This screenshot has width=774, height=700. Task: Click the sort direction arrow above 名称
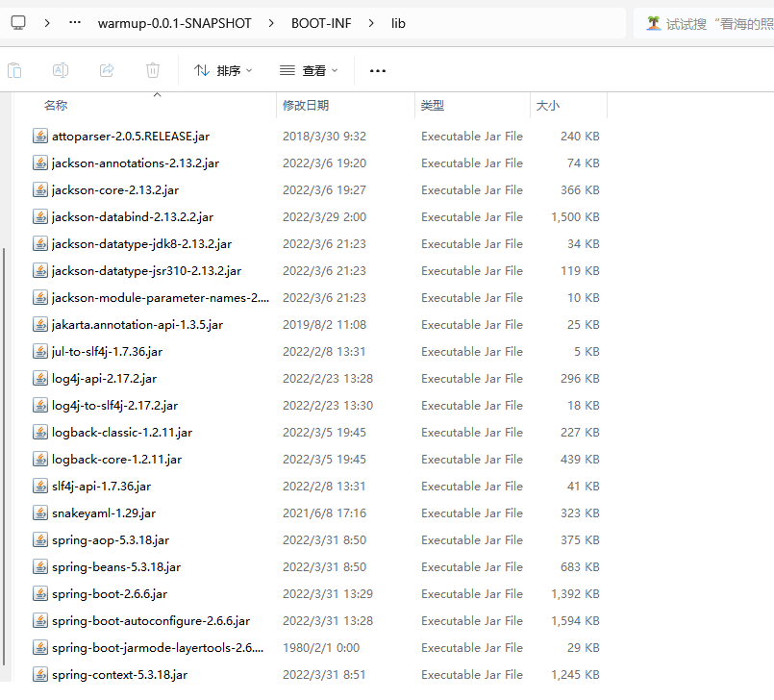(157, 94)
